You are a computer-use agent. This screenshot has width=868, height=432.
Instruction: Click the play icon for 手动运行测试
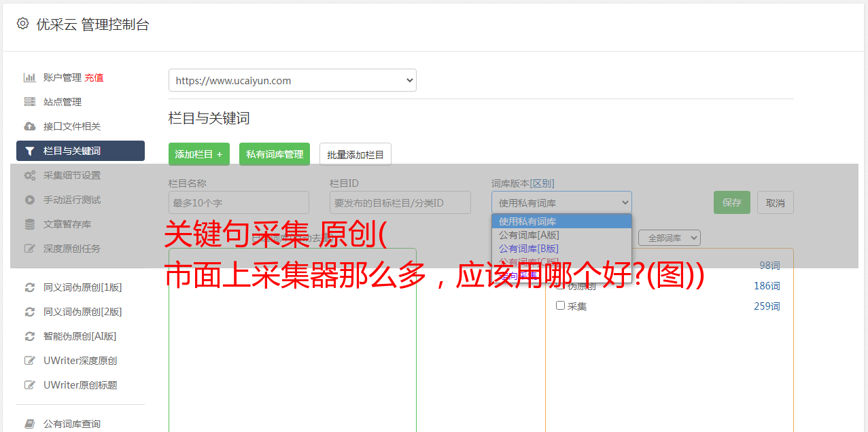[30, 200]
